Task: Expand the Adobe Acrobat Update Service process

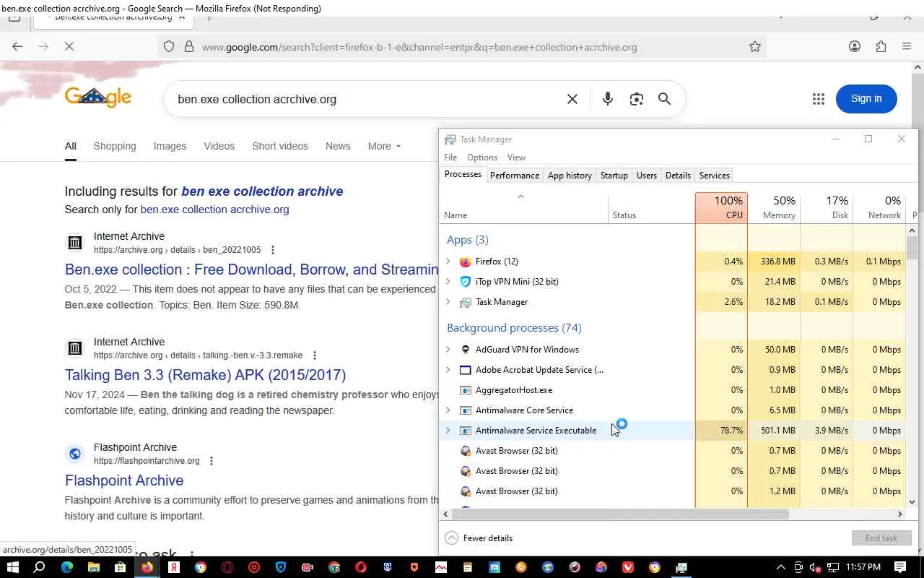Action: (x=448, y=370)
